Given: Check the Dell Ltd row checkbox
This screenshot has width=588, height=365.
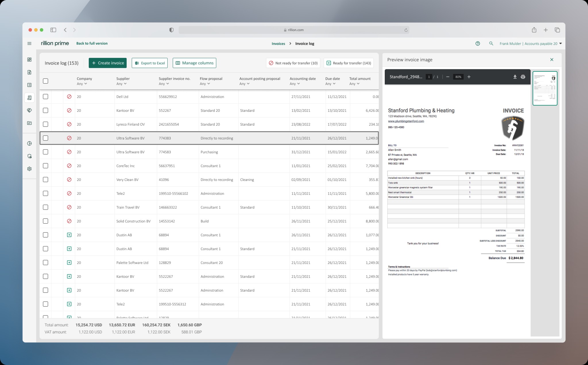Looking at the screenshot, I should coord(45,97).
